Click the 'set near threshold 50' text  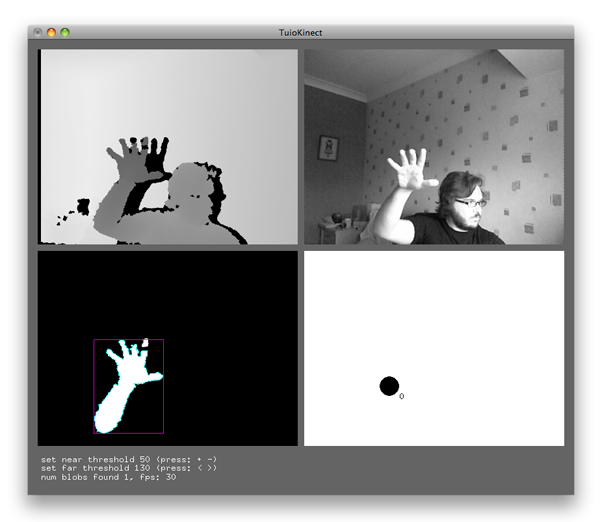coord(96,459)
